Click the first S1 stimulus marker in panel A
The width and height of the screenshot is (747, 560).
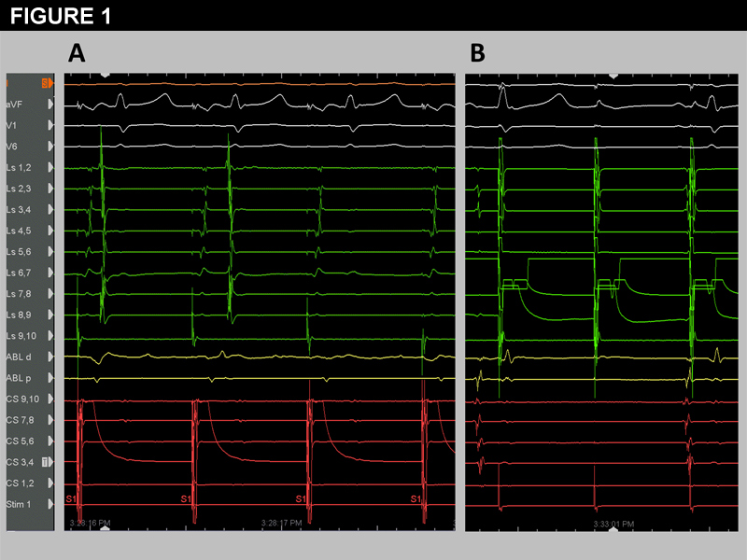71,500
